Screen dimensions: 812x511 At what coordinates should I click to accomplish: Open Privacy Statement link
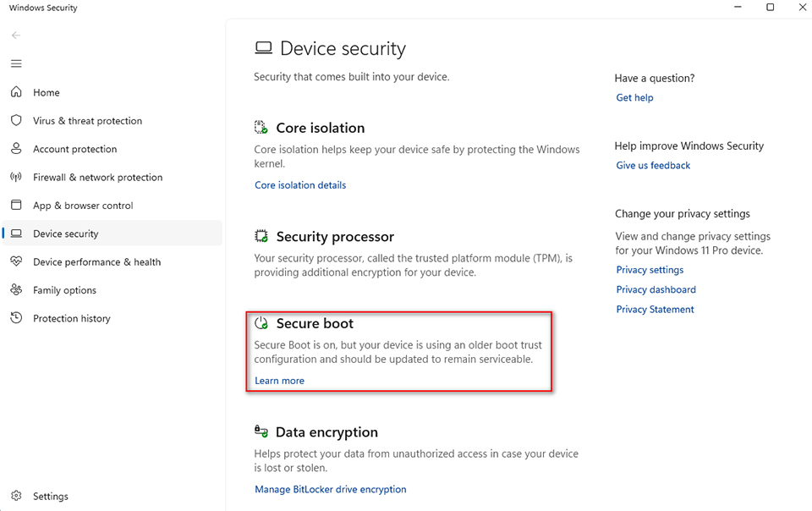pos(655,309)
